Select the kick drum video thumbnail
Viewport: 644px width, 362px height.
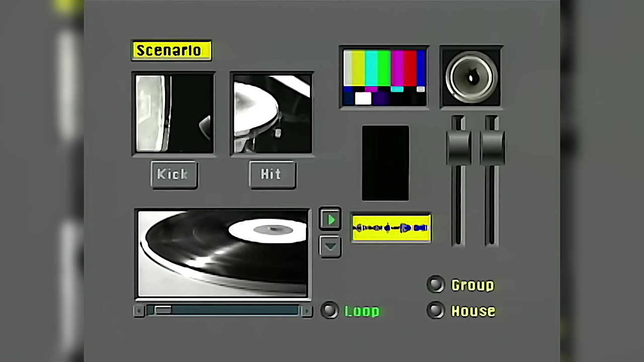[x=174, y=114]
